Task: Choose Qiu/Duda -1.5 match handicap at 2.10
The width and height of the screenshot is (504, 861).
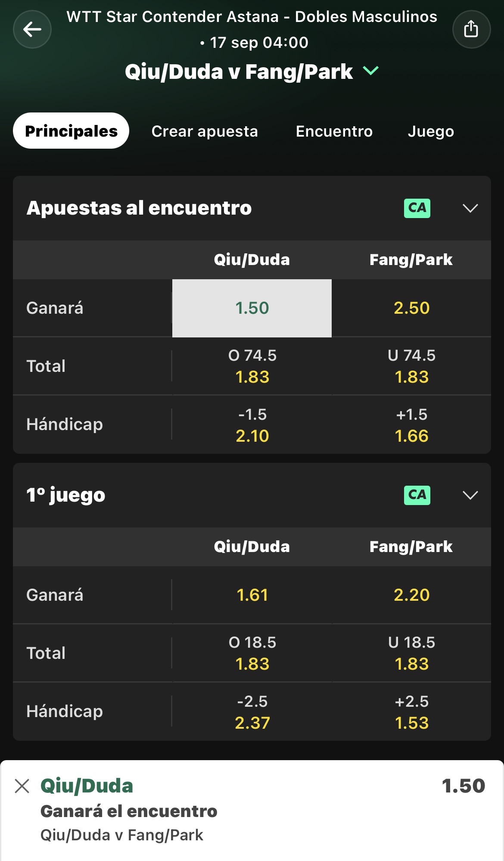Action: pyautogui.click(x=252, y=425)
